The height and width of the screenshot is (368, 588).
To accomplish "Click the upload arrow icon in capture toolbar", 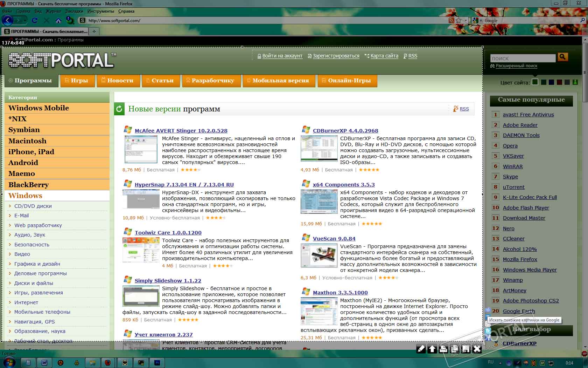I will click(432, 349).
